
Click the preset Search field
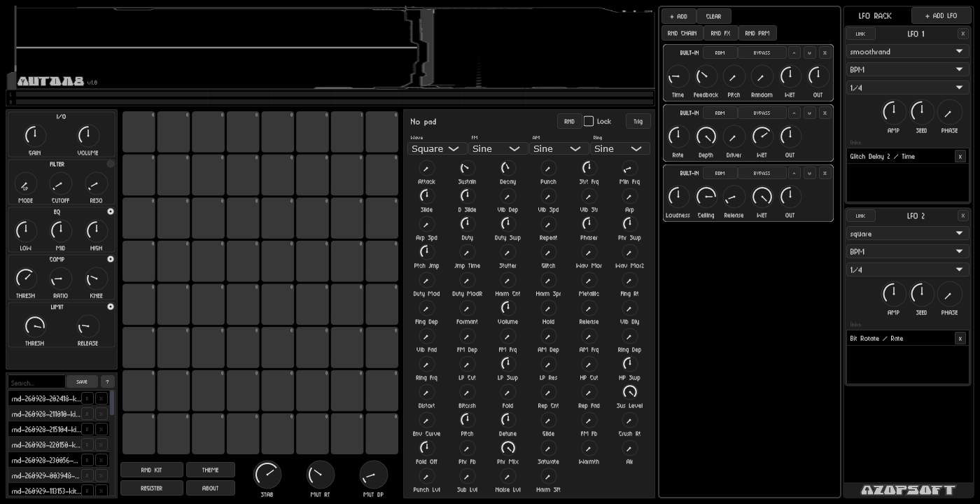click(x=36, y=382)
